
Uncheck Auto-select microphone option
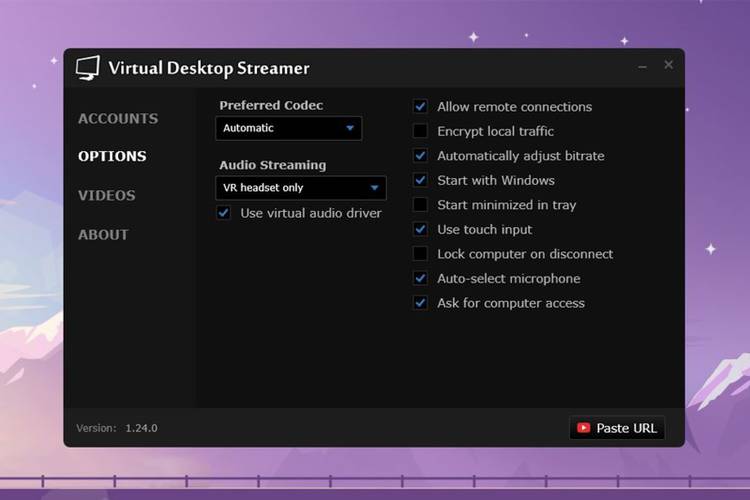pos(420,278)
